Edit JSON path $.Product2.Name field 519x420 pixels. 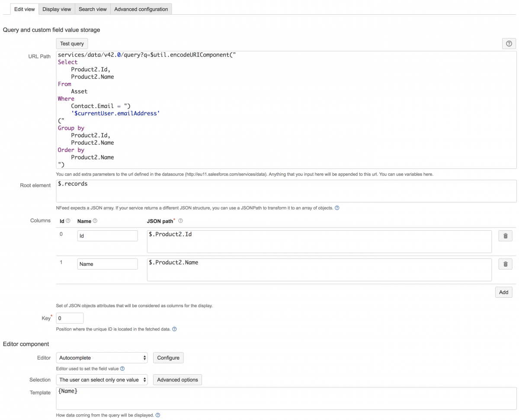coord(319,270)
